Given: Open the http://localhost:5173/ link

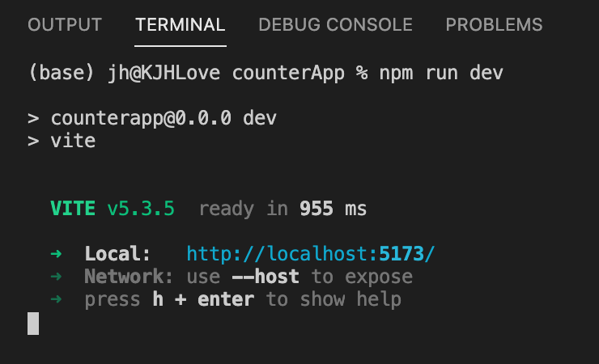Looking at the screenshot, I should pos(311,254).
